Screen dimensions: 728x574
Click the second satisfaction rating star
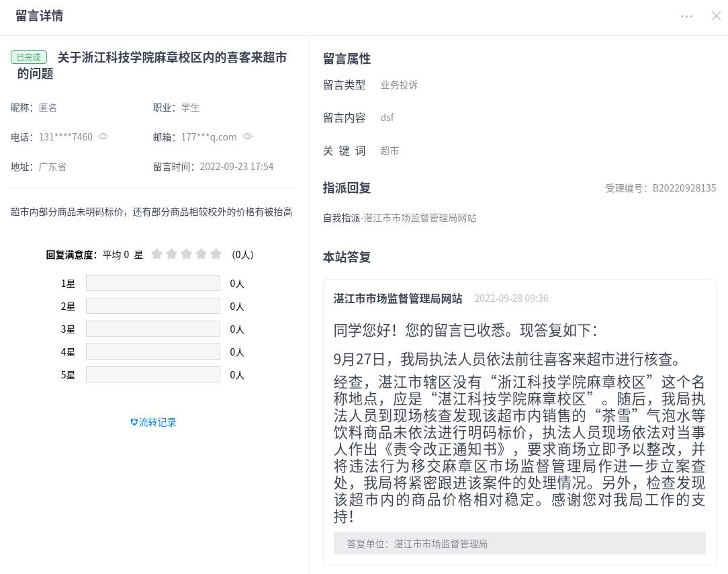coord(172,254)
